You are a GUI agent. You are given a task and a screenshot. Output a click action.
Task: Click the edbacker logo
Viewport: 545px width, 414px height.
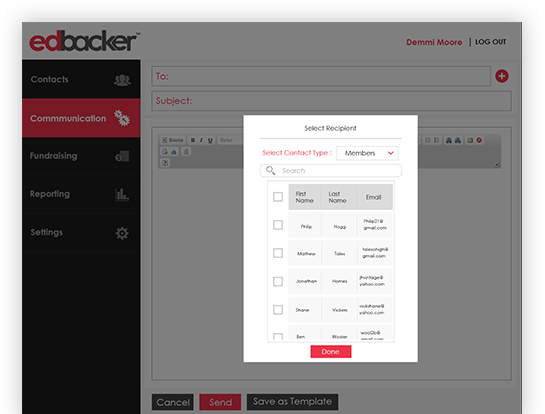(x=84, y=42)
